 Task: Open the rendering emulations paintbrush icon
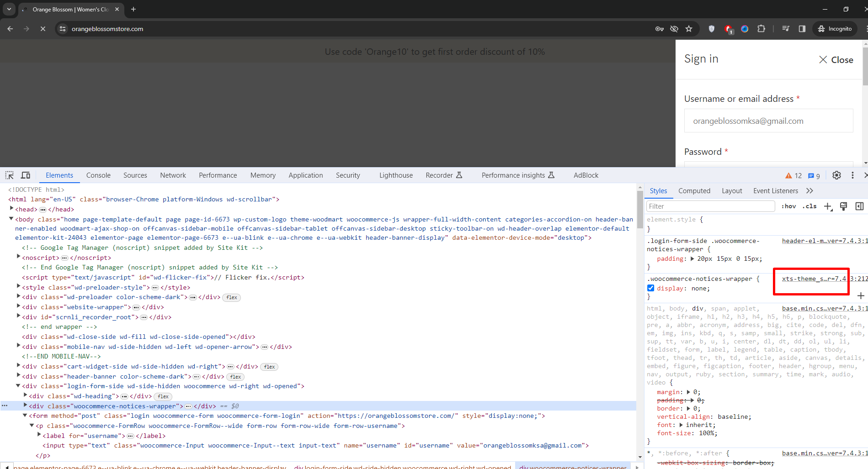(844, 206)
